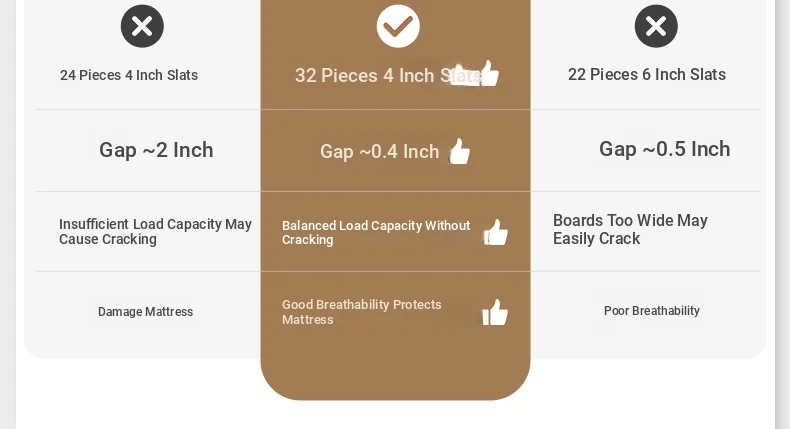Click the "Damage Mattress" label
Viewport: 790px width, 429px height.
(x=146, y=312)
